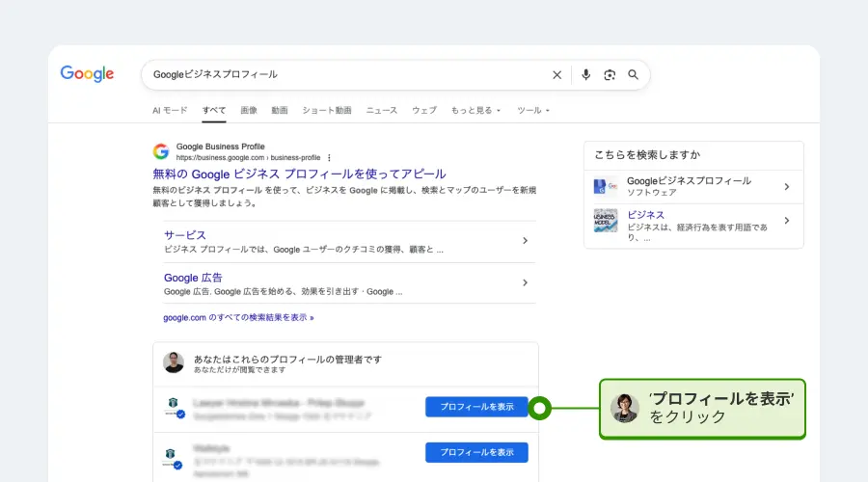The height and width of the screenshot is (482, 868).
Task: Open 無料の Google ビジネス プロフィール result title
Action: (x=299, y=174)
